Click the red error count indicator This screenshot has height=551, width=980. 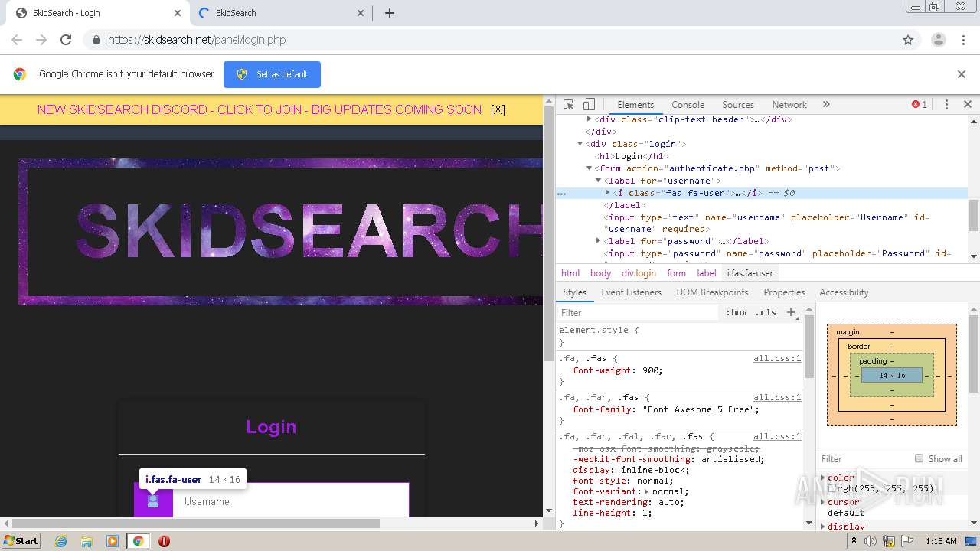click(x=919, y=105)
